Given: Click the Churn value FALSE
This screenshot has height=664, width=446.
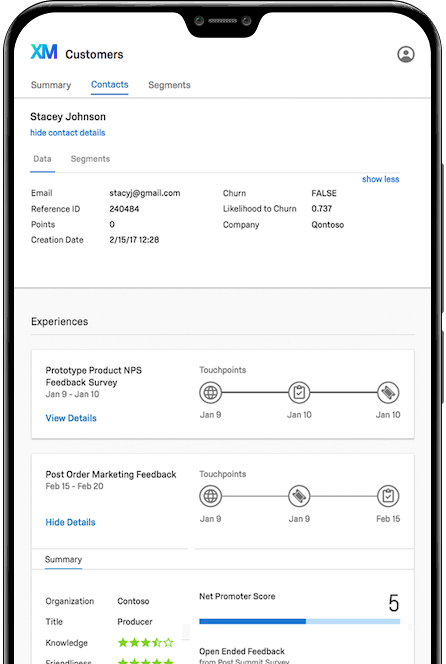Looking at the screenshot, I should 324,193.
